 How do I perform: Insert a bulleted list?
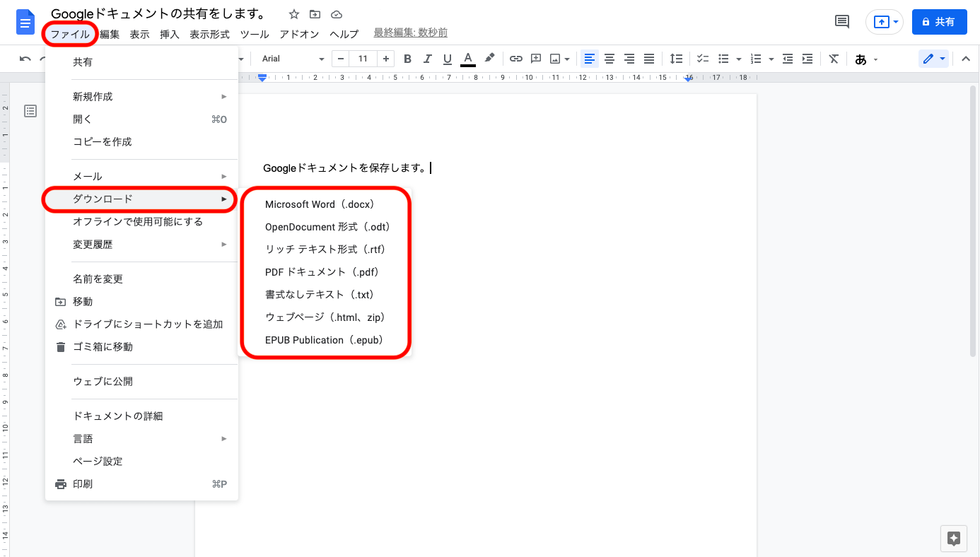tap(723, 59)
